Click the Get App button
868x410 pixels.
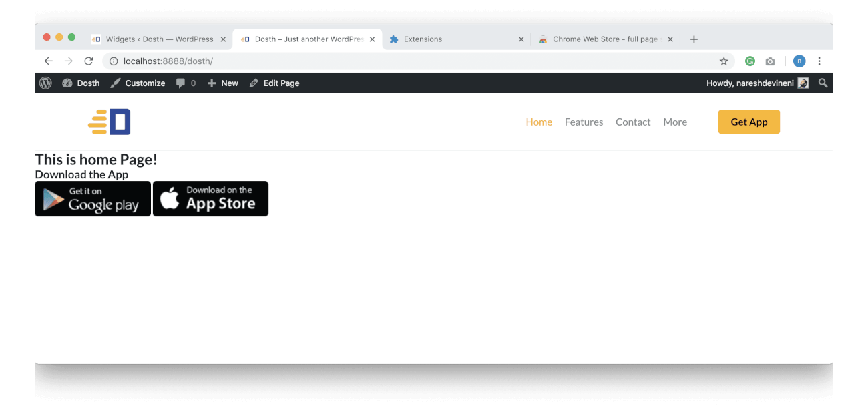coord(748,122)
